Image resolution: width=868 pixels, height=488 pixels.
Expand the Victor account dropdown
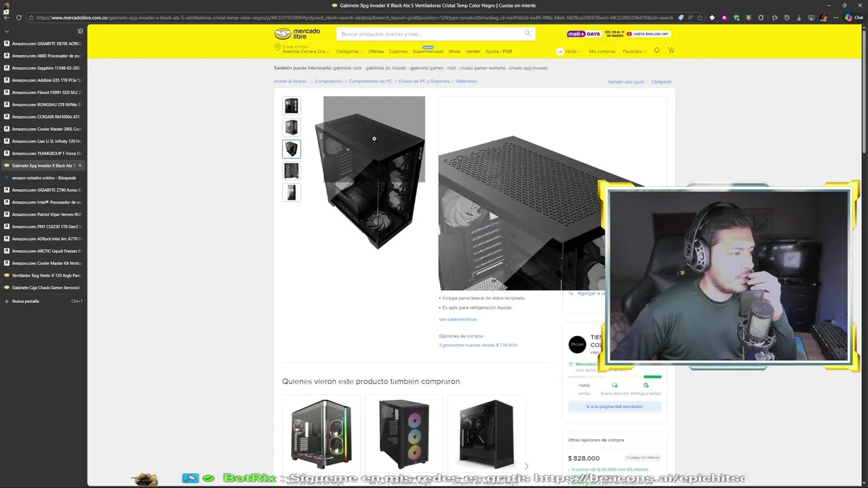tap(568, 52)
